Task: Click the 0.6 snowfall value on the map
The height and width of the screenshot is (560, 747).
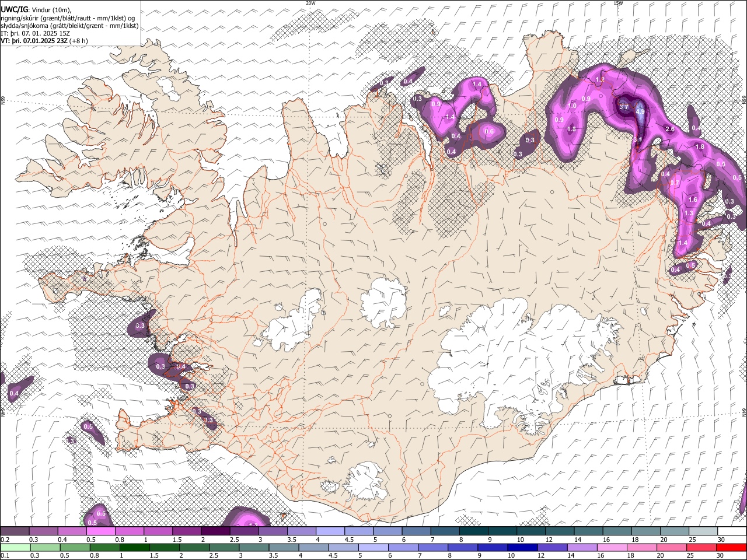Action: 489,131
